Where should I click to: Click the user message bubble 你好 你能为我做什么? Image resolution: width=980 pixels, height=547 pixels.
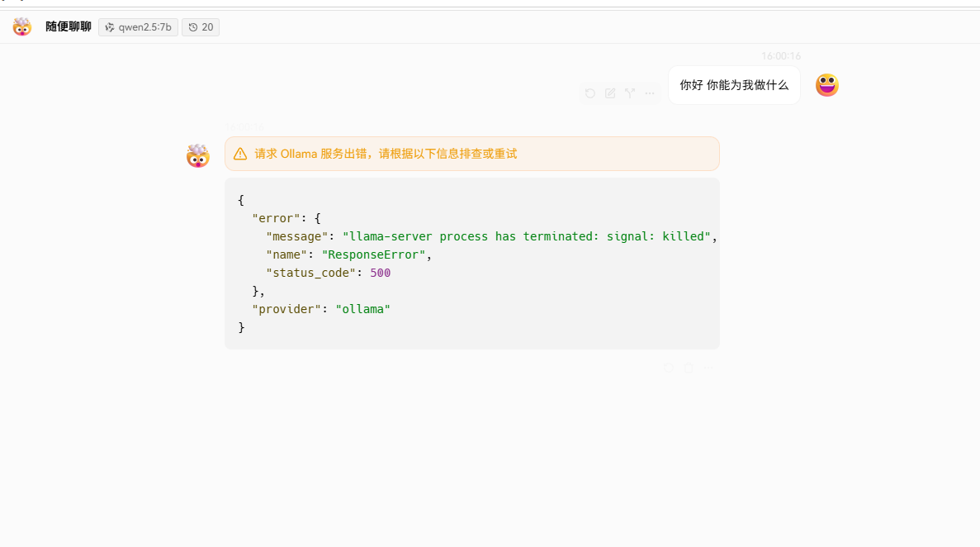734,85
